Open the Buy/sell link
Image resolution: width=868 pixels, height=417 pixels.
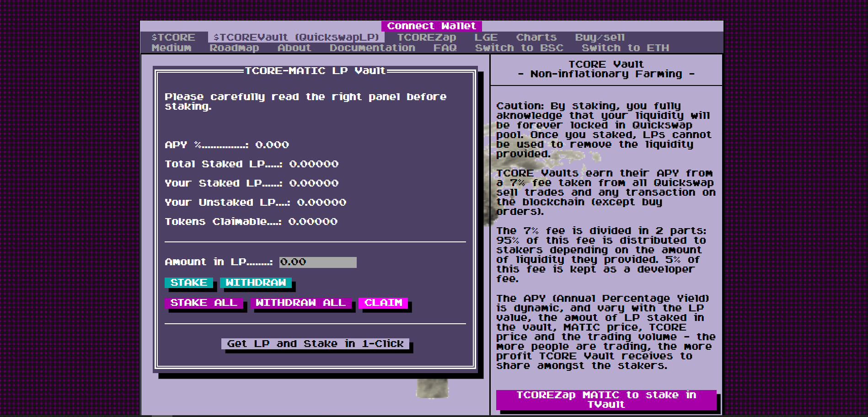point(600,37)
